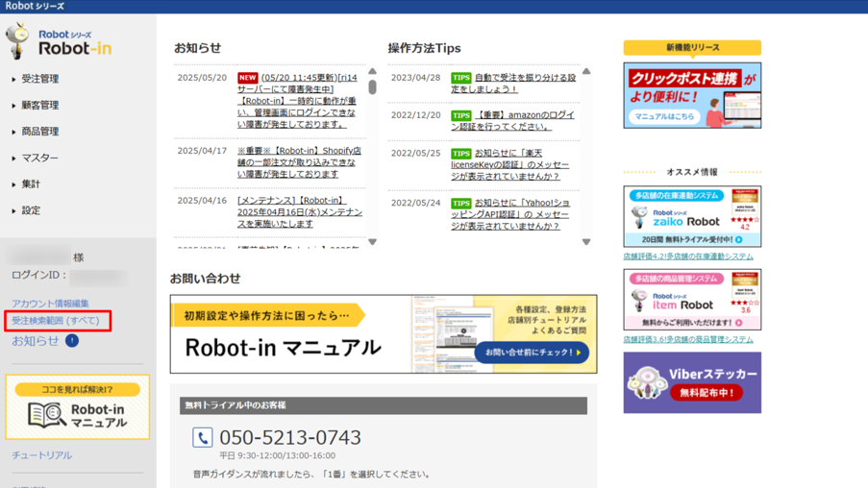
Task: Click the お問い合せ前にチェック! button
Action: (532, 353)
